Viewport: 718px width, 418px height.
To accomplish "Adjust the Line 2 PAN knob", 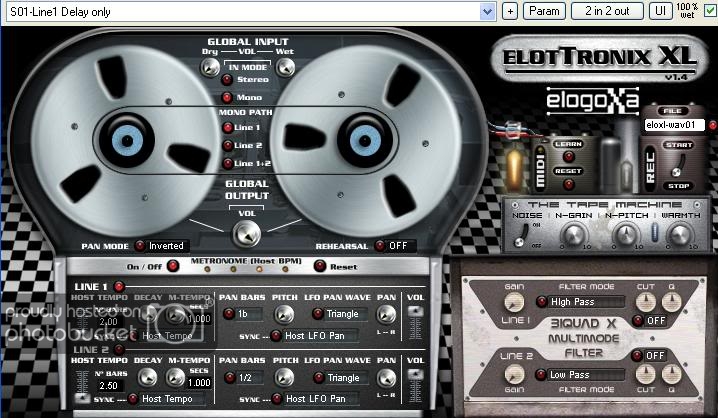I will click(x=386, y=378).
